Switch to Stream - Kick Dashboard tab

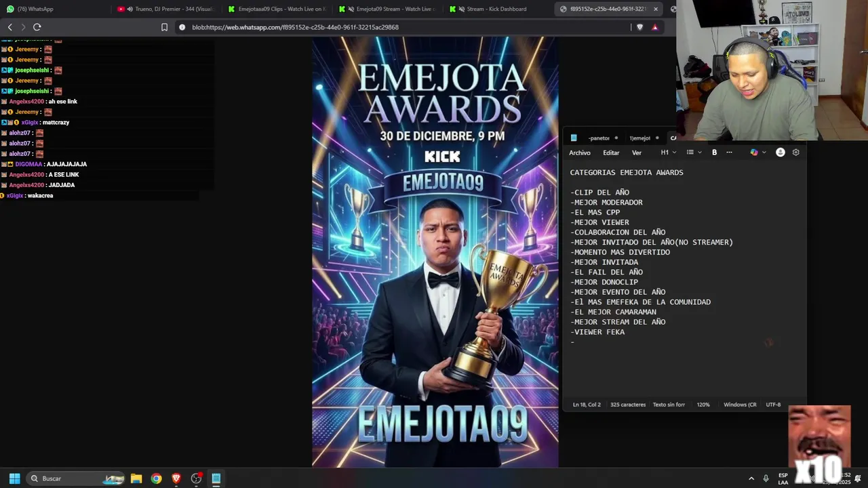497,9
